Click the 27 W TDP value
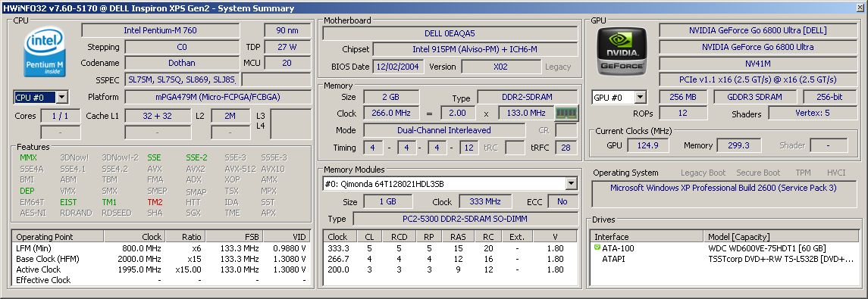The width and height of the screenshot is (868, 299). pos(287,47)
